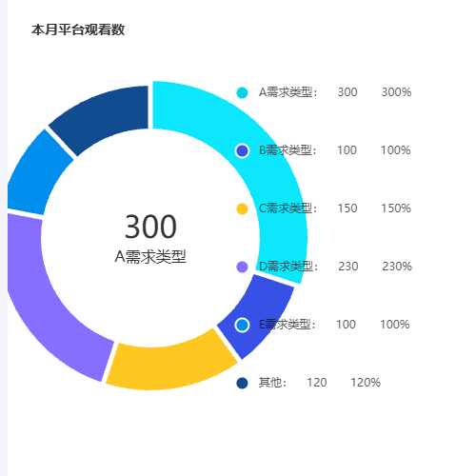Screen dimensions: 476x476
Task: Click the dark blue 其他 legend dot
Action: 242,383
